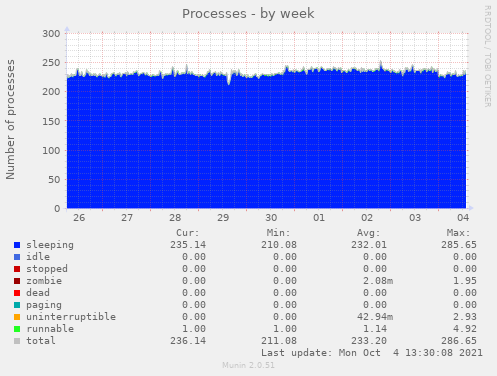Click total current value 236.14
The width and height of the screenshot is (497, 376).
point(188,341)
